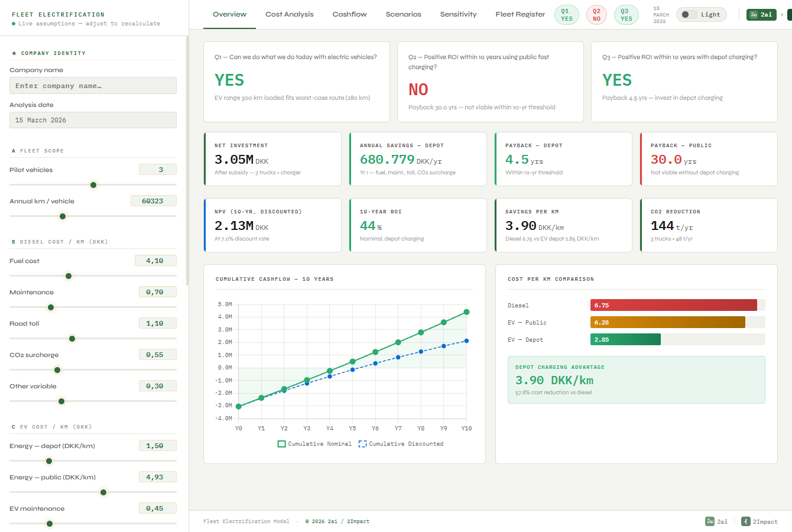Image resolution: width=792 pixels, height=532 pixels.
Task: Open the Overview tab
Action: [x=229, y=14]
